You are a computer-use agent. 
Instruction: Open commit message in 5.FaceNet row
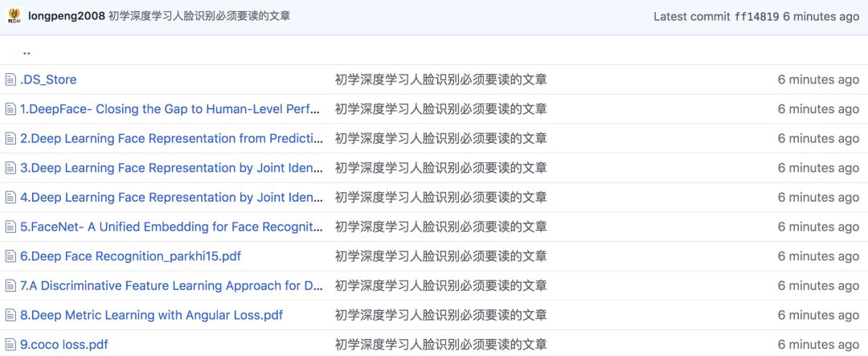pyautogui.click(x=440, y=227)
